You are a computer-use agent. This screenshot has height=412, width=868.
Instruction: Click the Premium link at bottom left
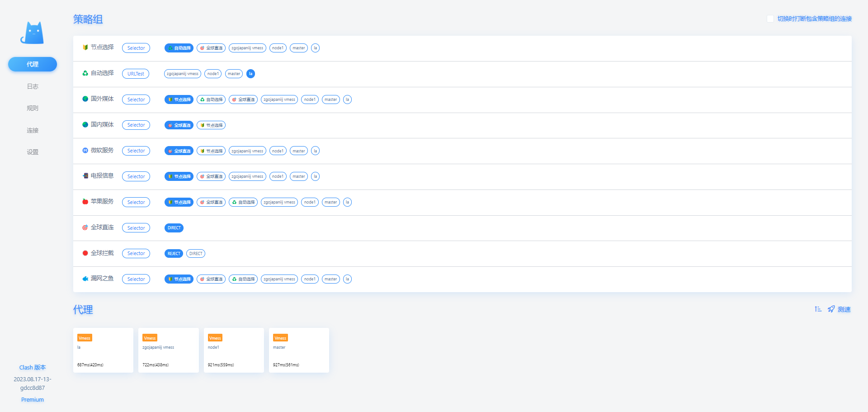(32, 399)
